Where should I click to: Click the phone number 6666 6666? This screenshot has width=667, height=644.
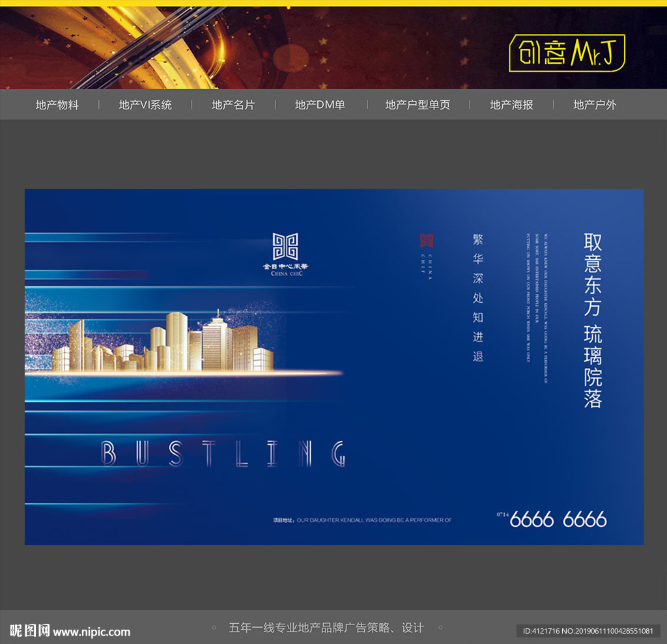[558, 520]
